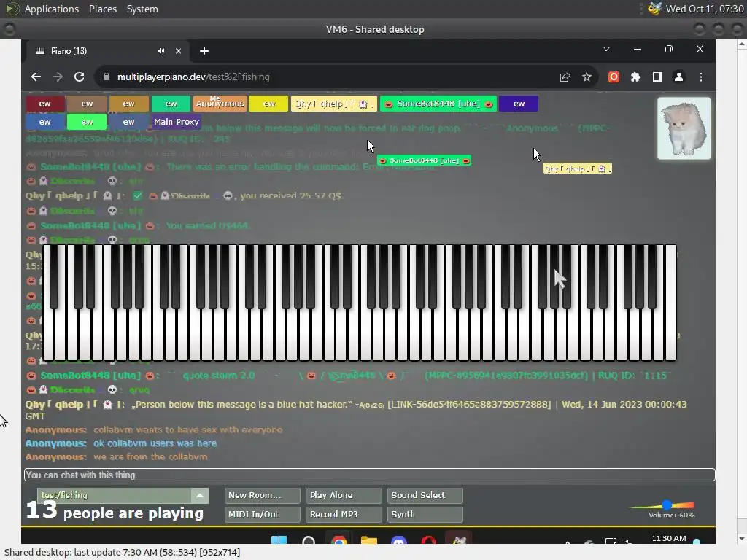This screenshot has width=747, height=560.
Task: Open the System menu
Action: click(142, 9)
